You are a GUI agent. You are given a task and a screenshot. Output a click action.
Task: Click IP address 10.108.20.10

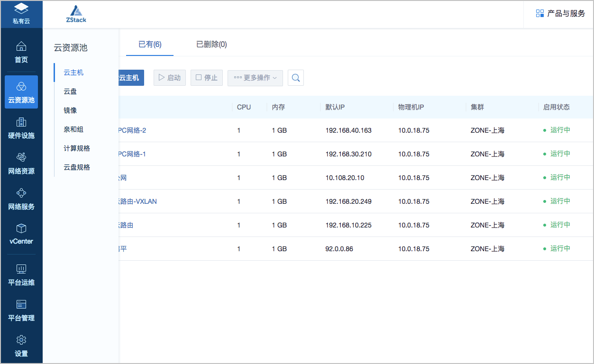[x=345, y=177]
